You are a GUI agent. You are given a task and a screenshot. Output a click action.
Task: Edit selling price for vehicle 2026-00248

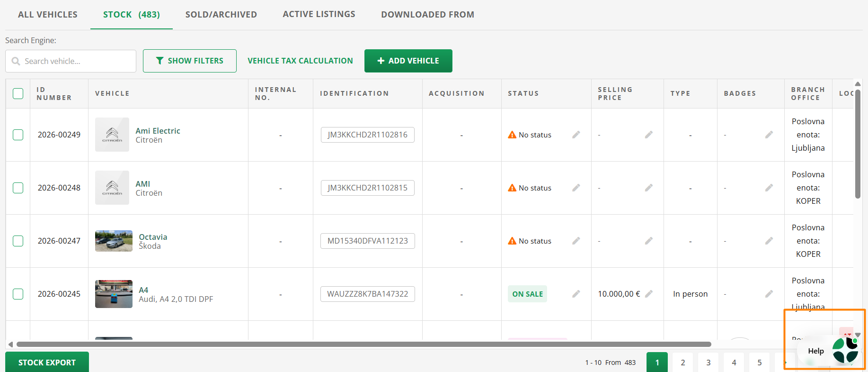pos(649,188)
